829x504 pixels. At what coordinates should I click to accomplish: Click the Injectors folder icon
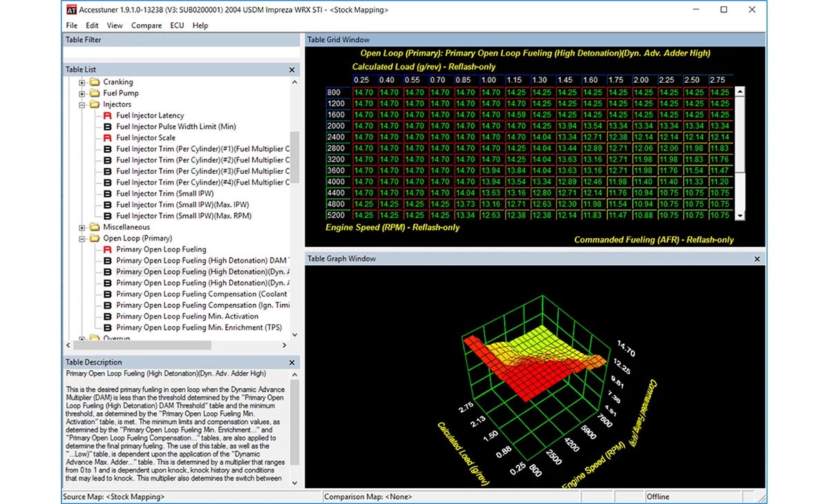tap(95, 104)
